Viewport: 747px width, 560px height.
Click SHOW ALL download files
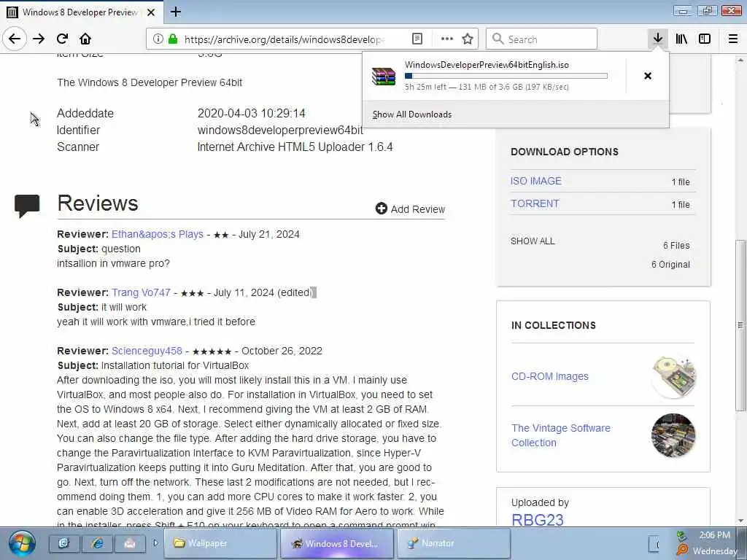coord(532,241)
